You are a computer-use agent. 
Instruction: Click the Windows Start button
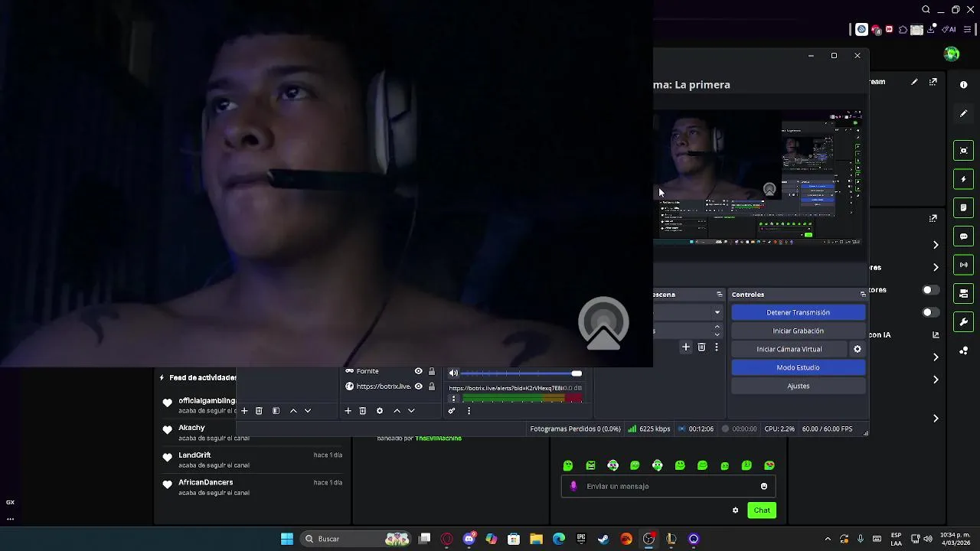pos(287,539)
